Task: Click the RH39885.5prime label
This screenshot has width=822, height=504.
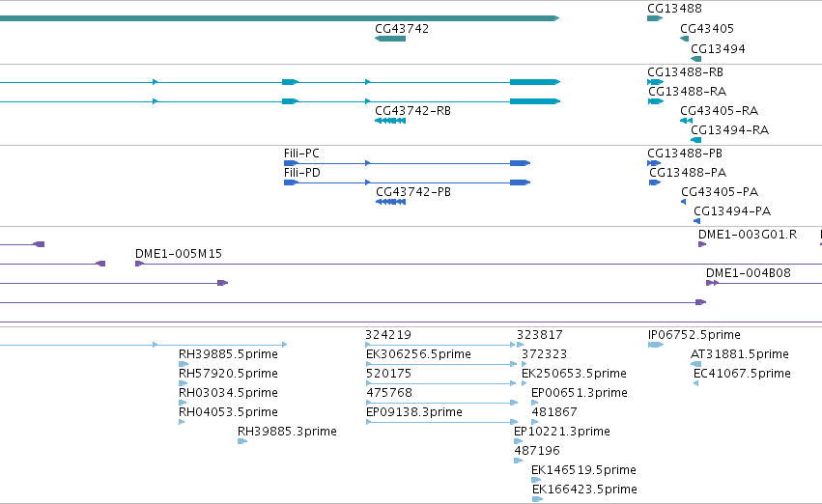Action: pos(228,354)
